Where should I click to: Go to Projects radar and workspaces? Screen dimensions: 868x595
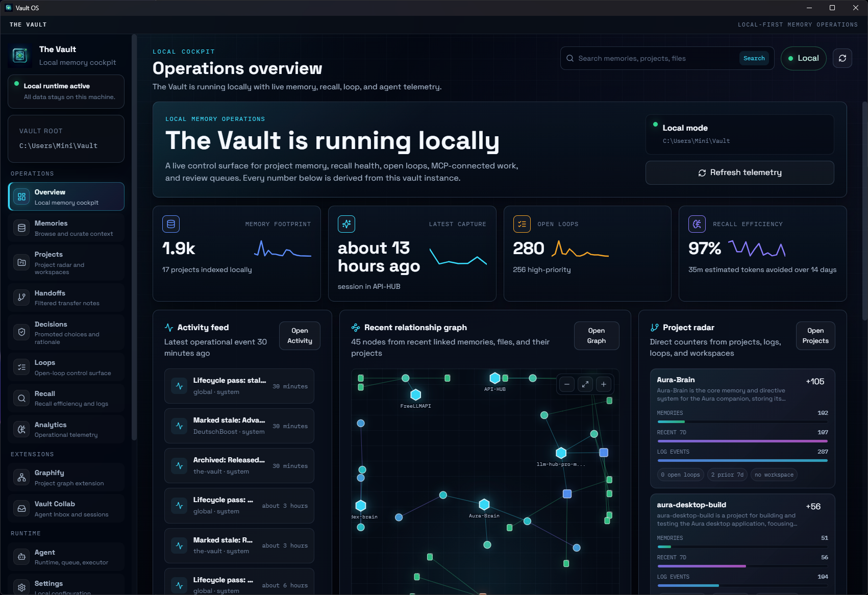66,262
